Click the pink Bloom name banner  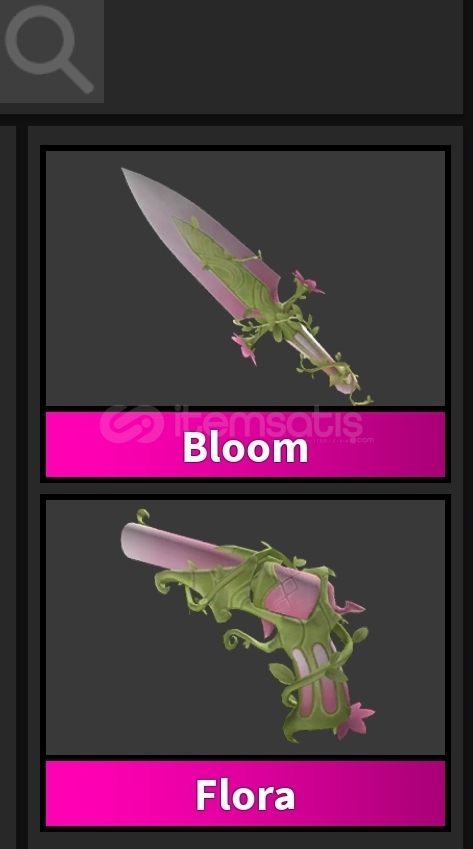click(245, 445)
